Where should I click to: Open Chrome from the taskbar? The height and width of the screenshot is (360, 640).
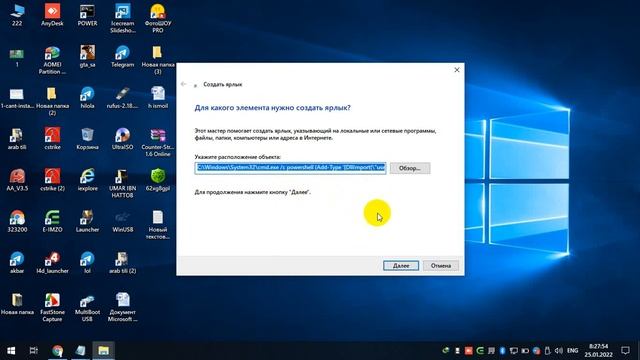coord(58,351)
